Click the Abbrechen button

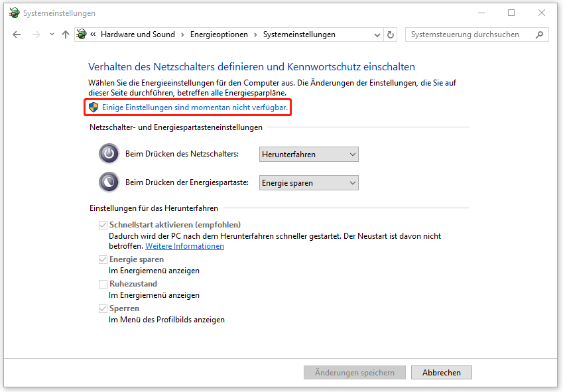pos(441,372)
